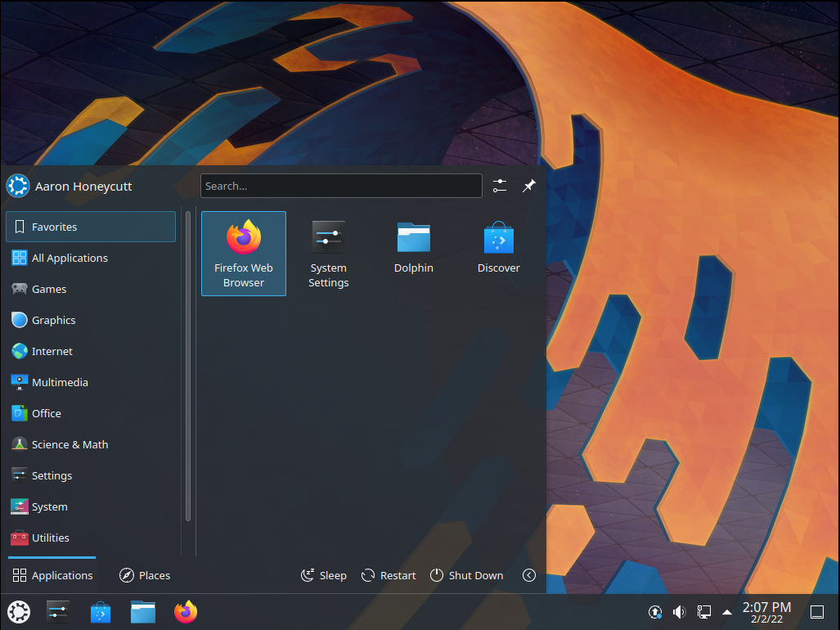The height and width of the screenshot is (630, 840).
Task: Open Discover from the taskbar
Action: point(100,612)
